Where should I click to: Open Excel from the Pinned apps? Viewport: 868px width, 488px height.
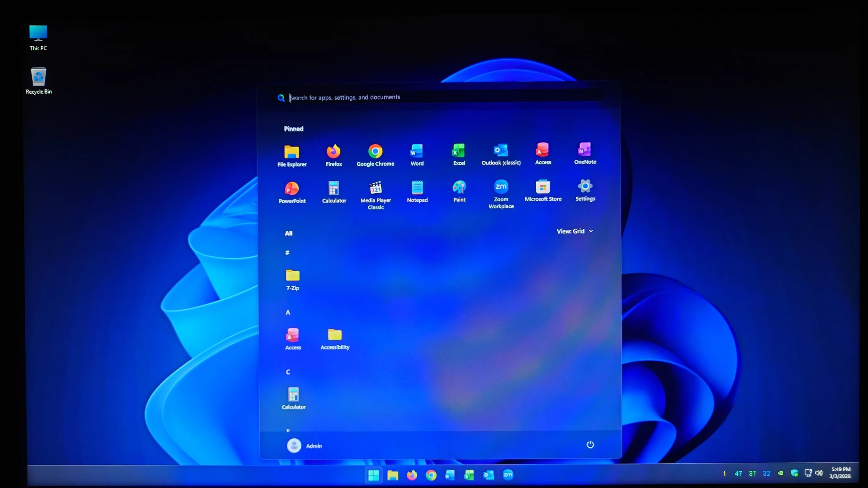(x=459, y=154)
